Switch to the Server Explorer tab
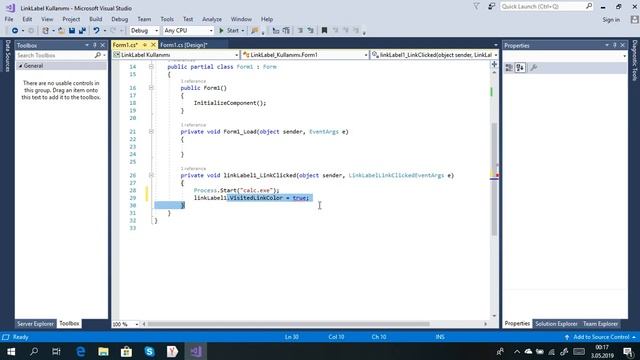The image size is (640, 360). (x=36, y=324)
